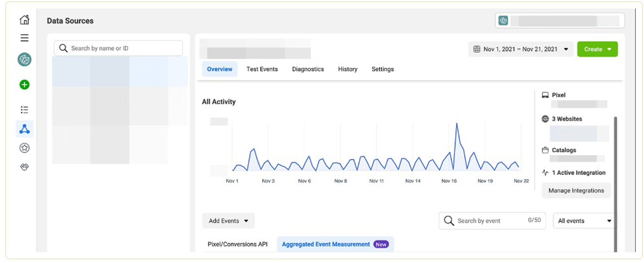Open the green Create dropdown
The height and width of the screenshot is (263, 644).
click(x=597, y=49)
